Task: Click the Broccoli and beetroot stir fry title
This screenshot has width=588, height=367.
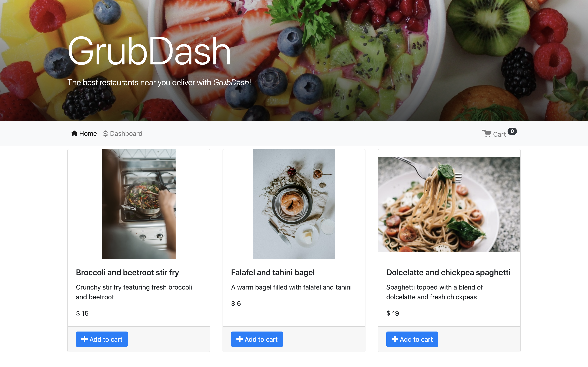Action: point(127,273)
